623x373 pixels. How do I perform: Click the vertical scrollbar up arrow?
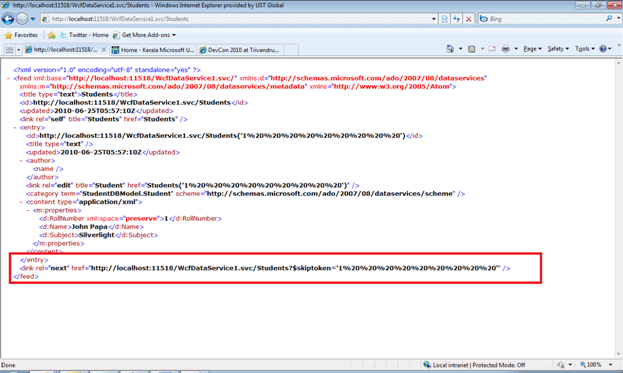click(619, 63)
